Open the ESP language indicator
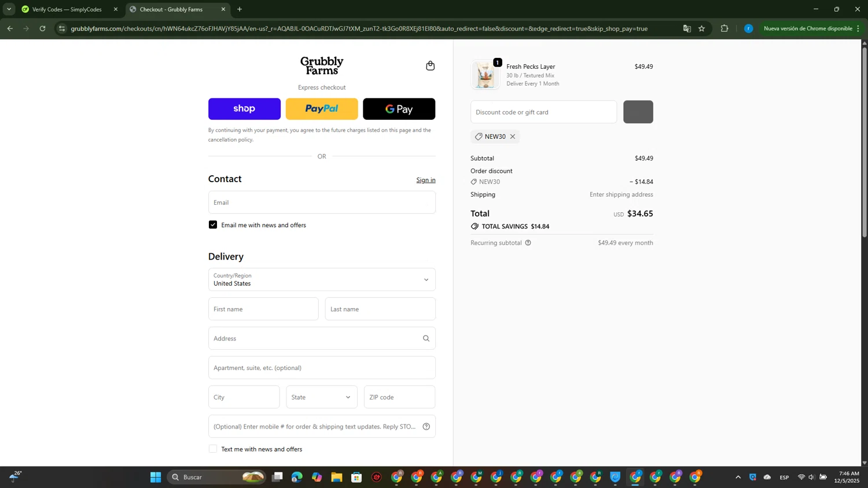The width and height of the screenshot is (868, 488). point(784,477)
